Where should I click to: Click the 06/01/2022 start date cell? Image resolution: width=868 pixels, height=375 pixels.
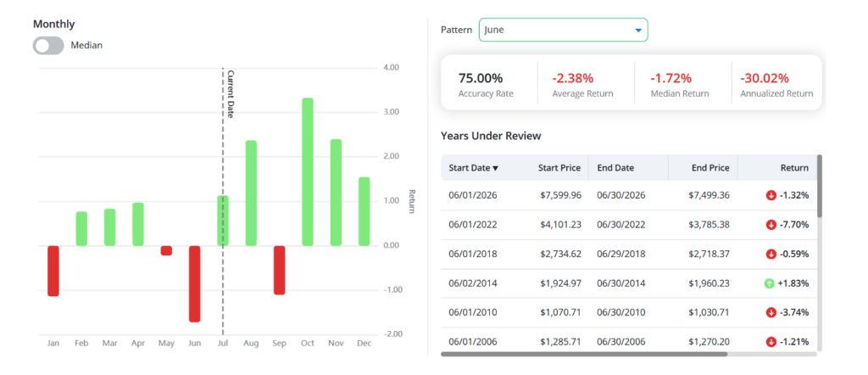pos(473,225)
